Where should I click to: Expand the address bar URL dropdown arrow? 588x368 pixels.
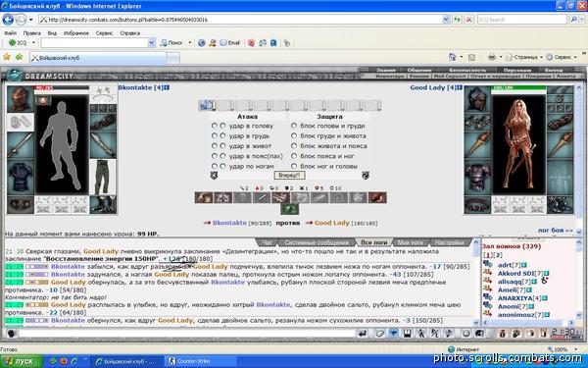coord(446,20)
